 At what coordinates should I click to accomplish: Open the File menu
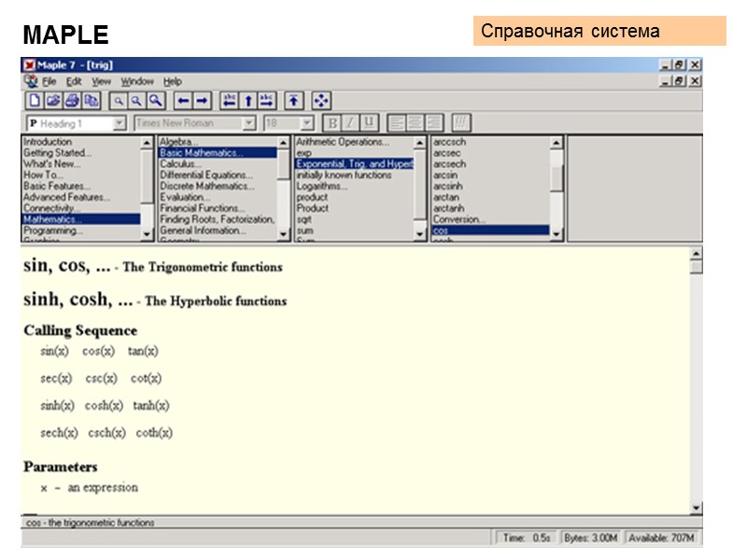49,82
